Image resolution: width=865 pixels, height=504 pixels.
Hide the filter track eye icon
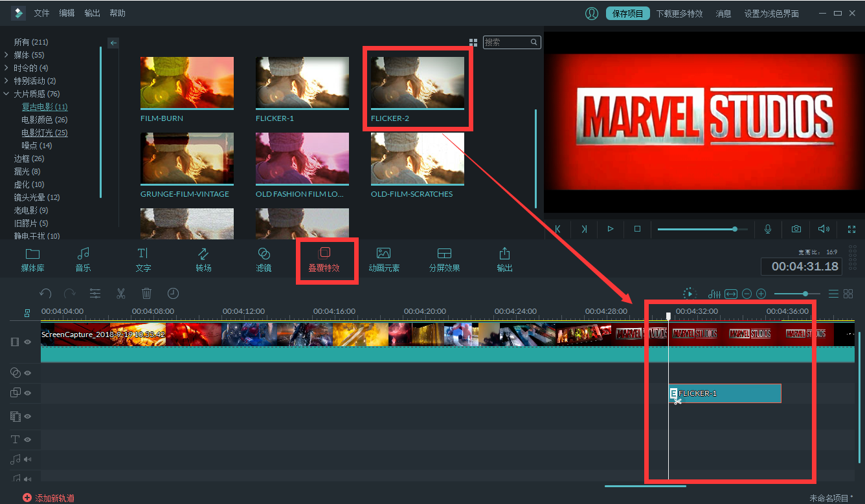(x=28, y=373)
